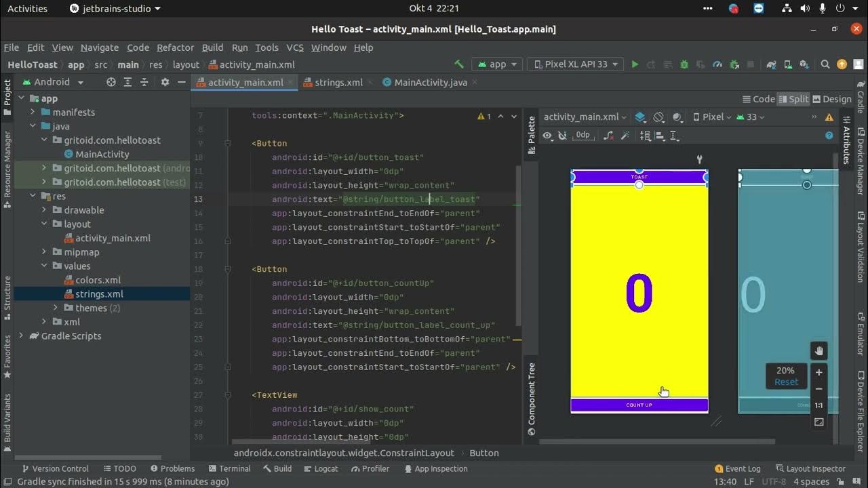
Task: Select the pan hand tool
Action: click(818, 350)
